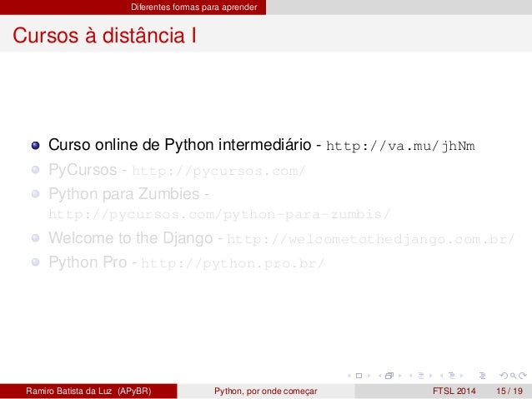Click footer title 'Python, por onde começar'

tap(266, 391)
